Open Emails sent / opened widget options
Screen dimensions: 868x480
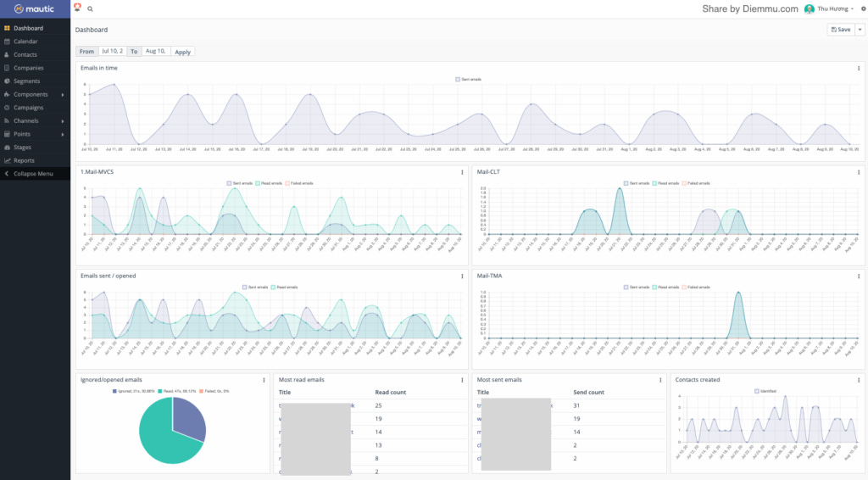tap(462, 276)
